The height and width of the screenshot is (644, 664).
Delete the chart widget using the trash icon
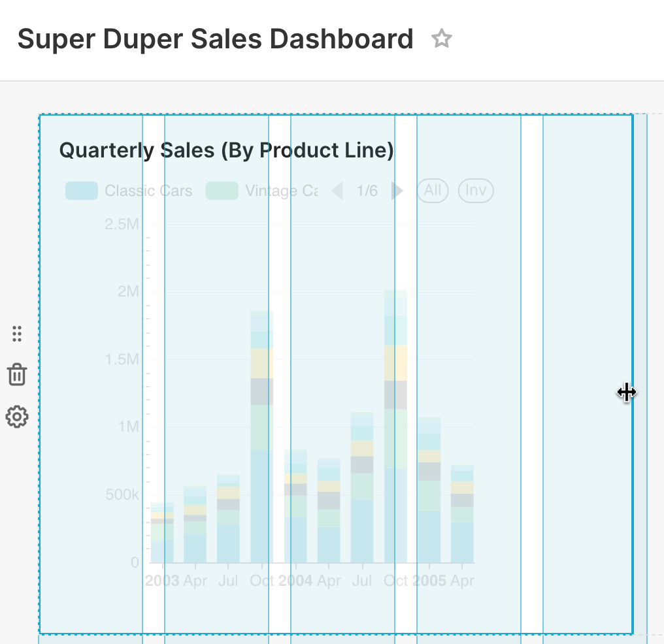tap(16, 375)
